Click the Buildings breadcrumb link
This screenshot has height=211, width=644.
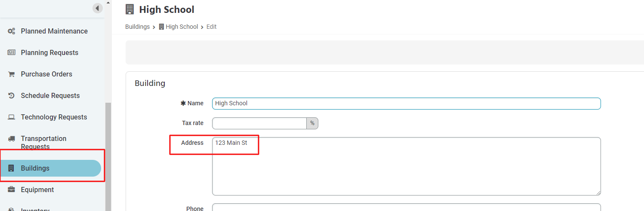click(137, 27)
